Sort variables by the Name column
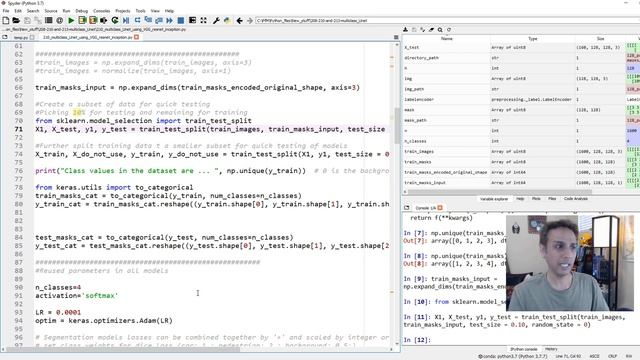This screenshot has height=360, width=640. 447,38
